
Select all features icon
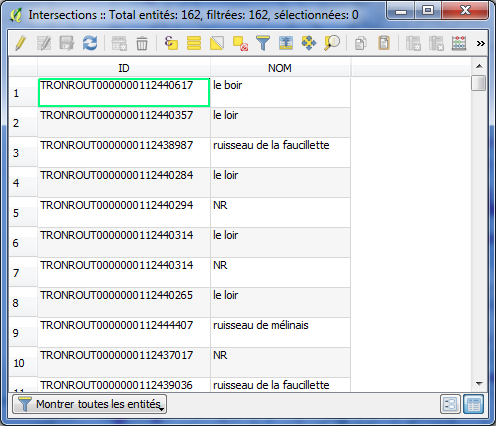194,43
